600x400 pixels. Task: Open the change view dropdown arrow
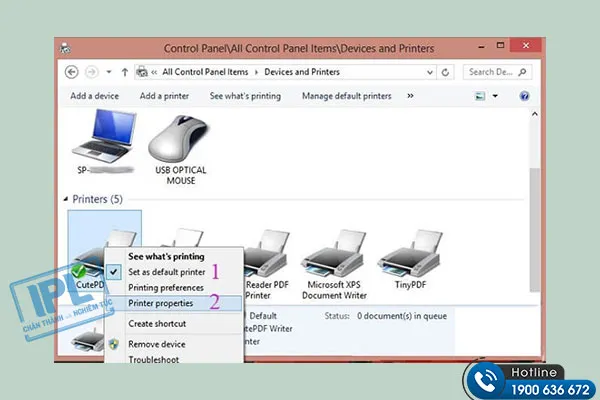tap(495, 96)
